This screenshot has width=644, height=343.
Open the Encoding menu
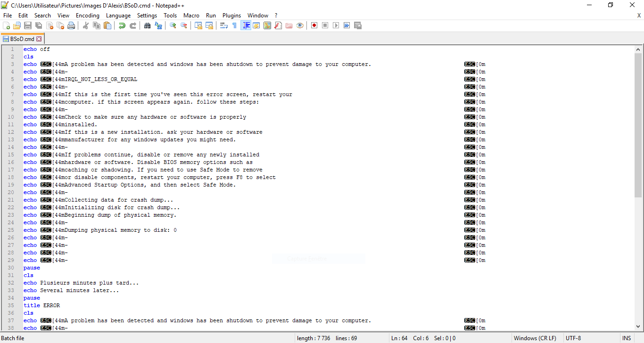pos(88,16)
